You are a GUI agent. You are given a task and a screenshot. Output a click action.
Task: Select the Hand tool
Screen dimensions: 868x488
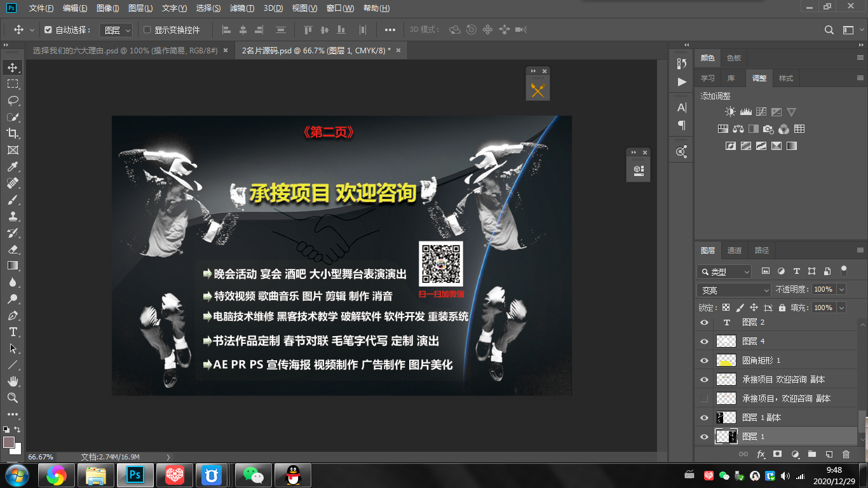point(13,381)
